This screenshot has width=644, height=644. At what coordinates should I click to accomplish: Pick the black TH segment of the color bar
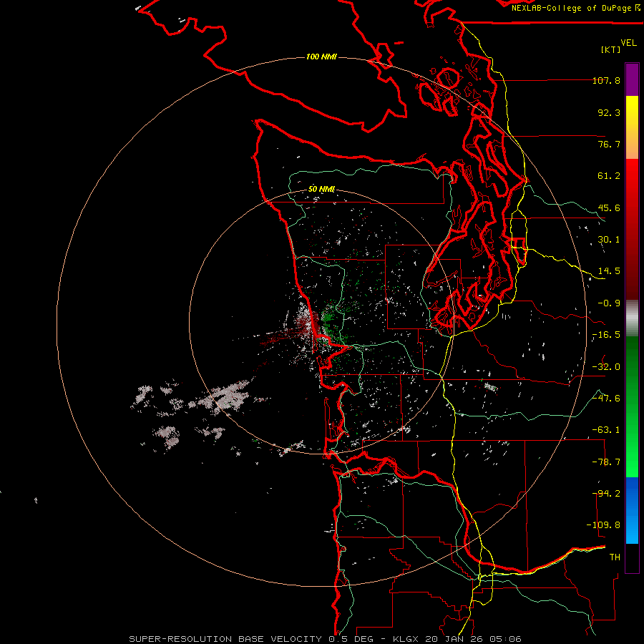pos(632,557)
